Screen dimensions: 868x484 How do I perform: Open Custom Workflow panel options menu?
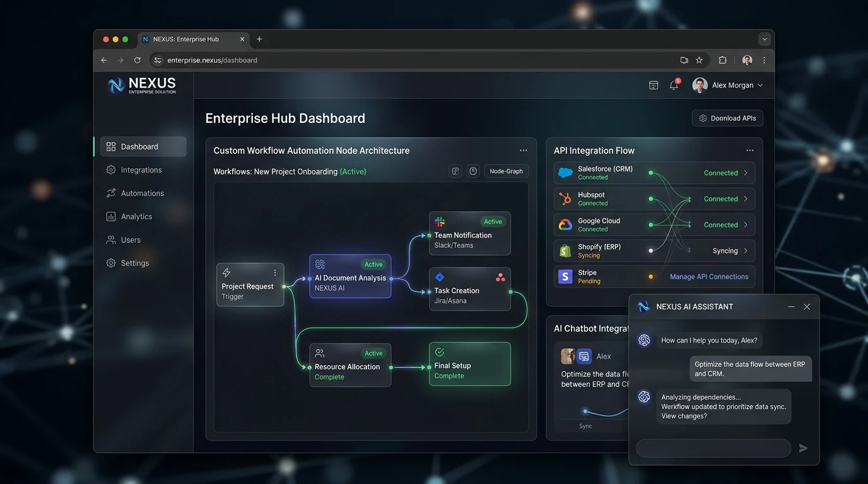coord(524,151)
